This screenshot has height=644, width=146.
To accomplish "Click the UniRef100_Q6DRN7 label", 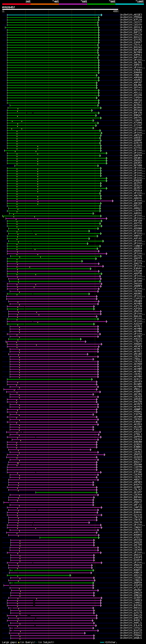I will tap(131, 140).
